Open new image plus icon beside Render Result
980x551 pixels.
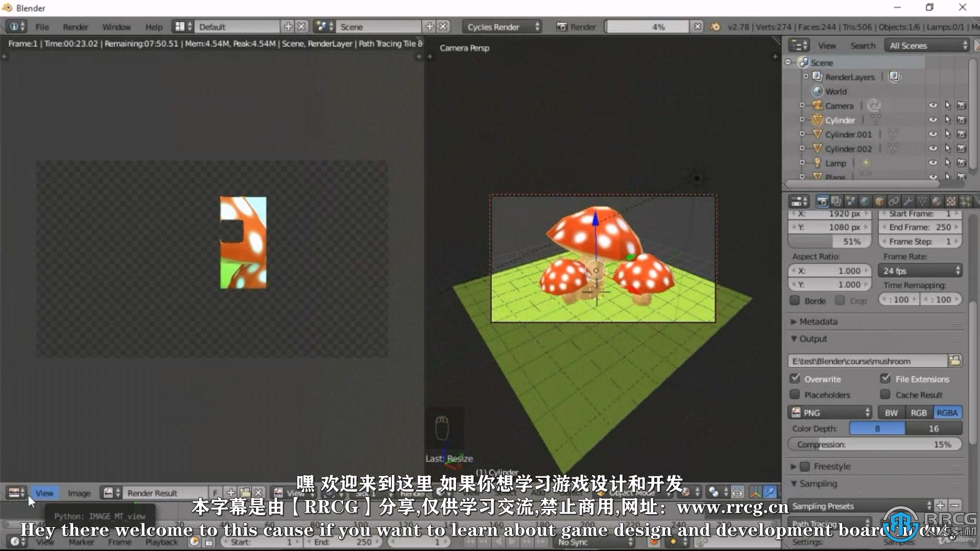231,493
